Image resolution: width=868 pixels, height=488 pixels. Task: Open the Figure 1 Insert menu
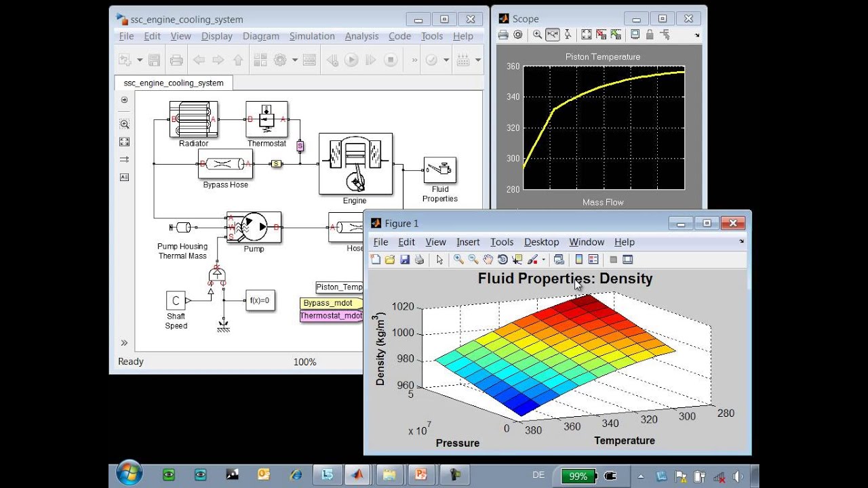pos(468,242)
